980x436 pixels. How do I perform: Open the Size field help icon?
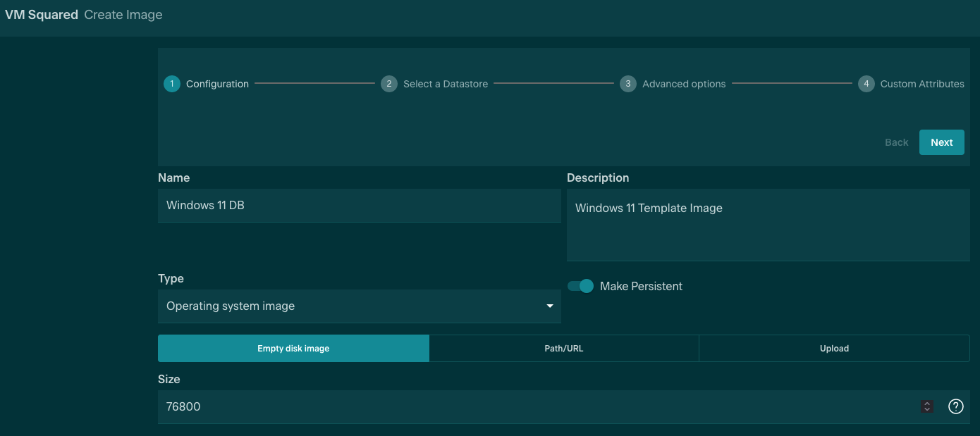(x=955, y=406)
